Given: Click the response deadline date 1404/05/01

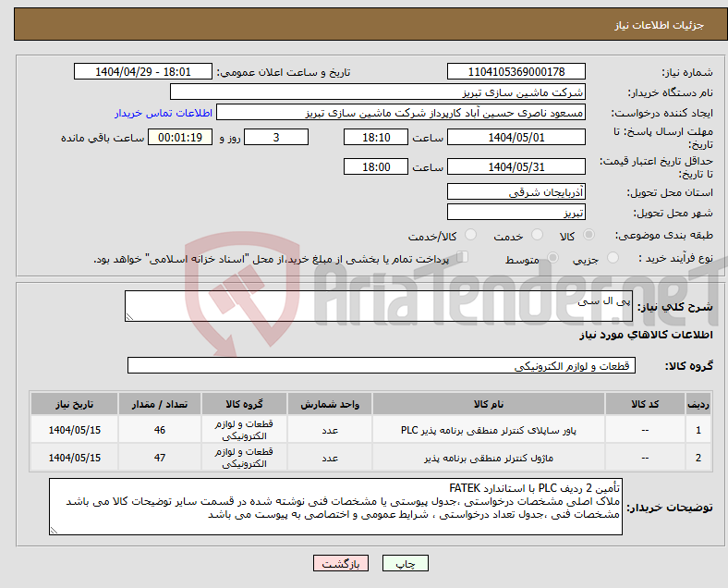Looking at the screenshot, I should point(516,137).
